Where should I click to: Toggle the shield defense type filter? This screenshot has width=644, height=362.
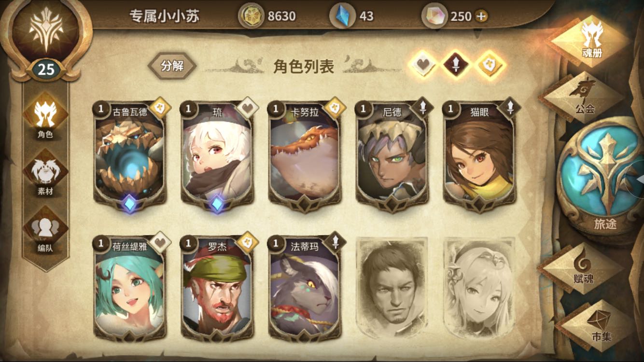(x=490, y=64)
